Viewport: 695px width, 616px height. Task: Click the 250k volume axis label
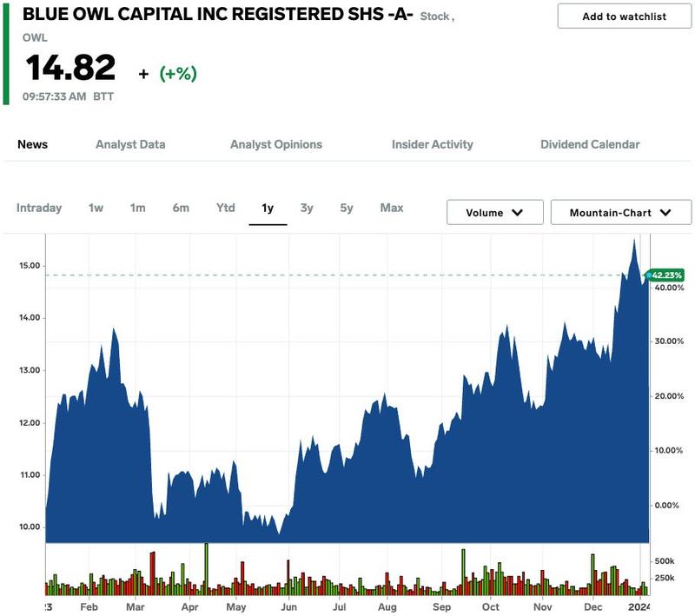point(665,578)
